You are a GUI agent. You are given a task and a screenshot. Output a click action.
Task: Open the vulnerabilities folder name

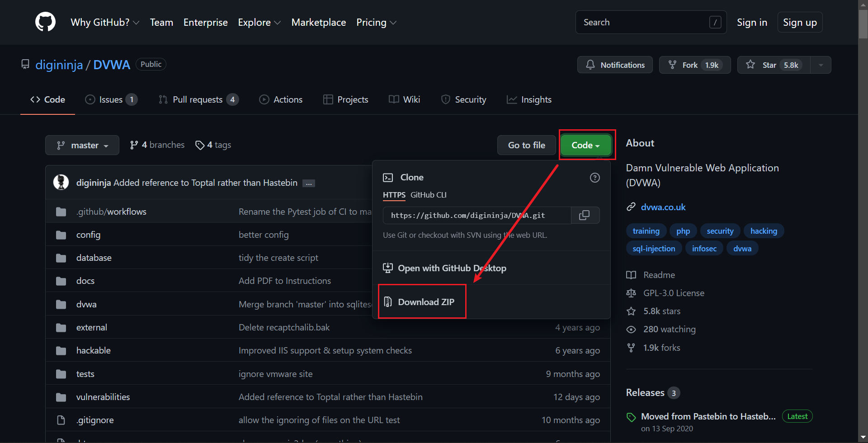(103, 397)
